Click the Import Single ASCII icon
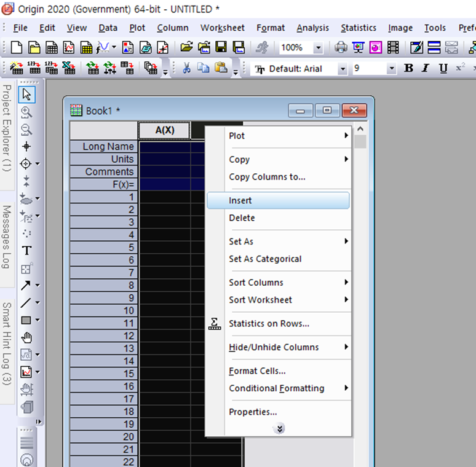The image size is (476, 467). tap(34, 68)
